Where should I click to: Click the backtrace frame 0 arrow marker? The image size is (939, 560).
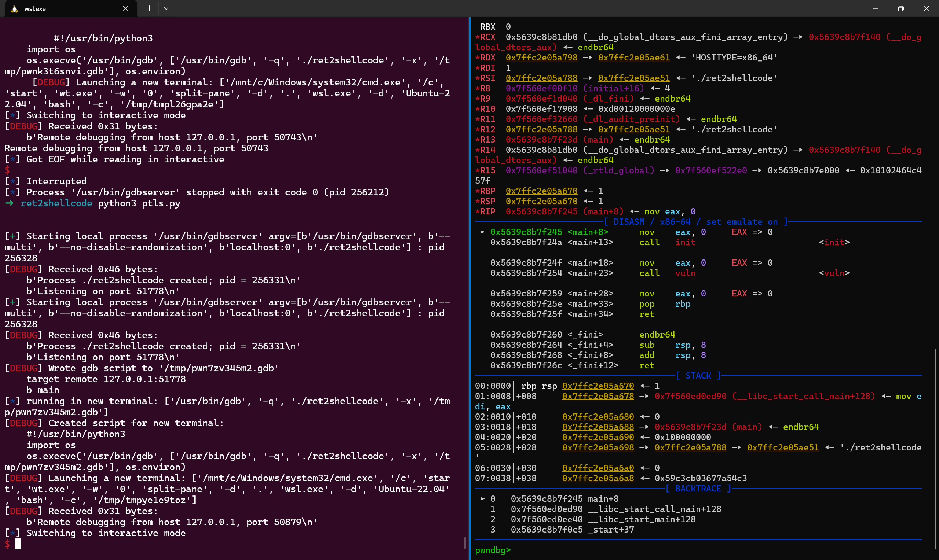coord(482,498)
